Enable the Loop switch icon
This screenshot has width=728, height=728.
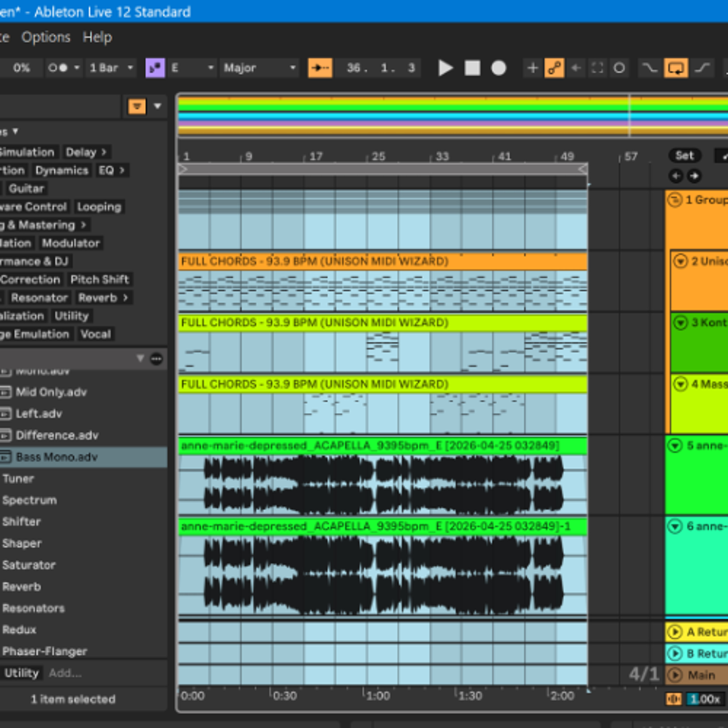[x=676, y=68]
